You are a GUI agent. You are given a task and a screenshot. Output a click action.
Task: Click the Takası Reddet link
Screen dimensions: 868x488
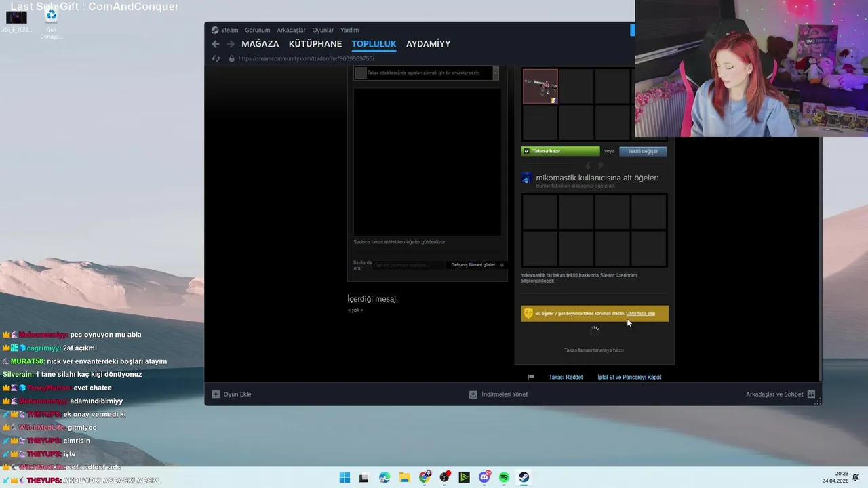pyautogui.click(x=566, y=377)
